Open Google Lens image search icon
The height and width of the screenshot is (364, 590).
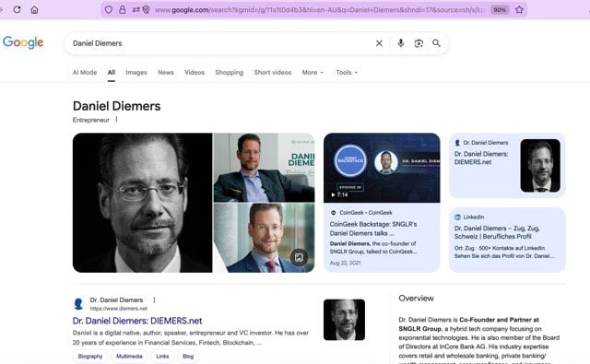coord(419,43)
